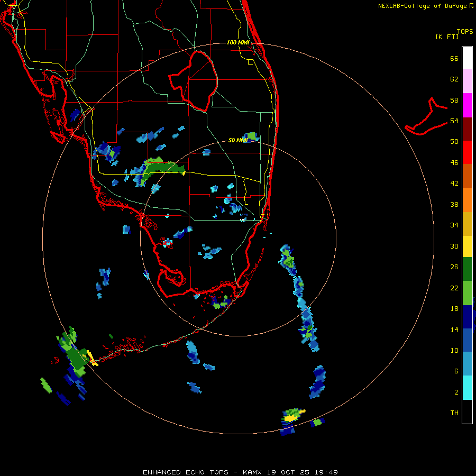Viewport: 476px width, 476px height.
Task: Click the TH legend label
Action: click(454, 413)
